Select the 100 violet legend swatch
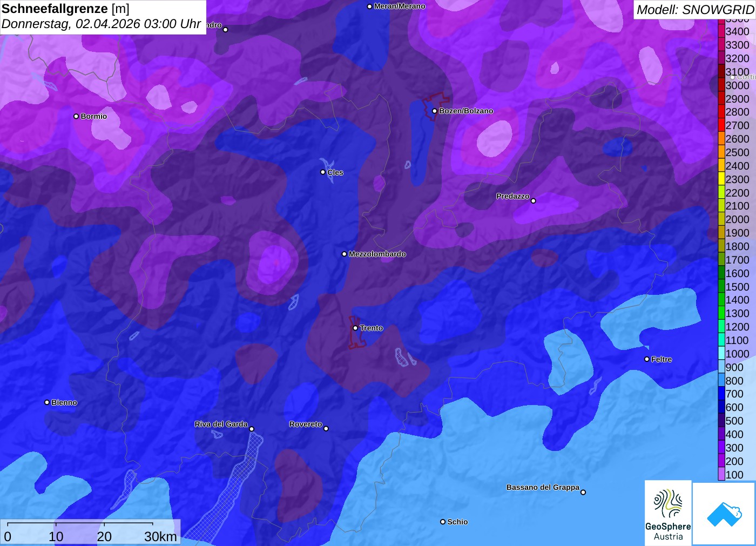Screen dimensions: 756x546 pyautogui.click(x=721, y=474)
